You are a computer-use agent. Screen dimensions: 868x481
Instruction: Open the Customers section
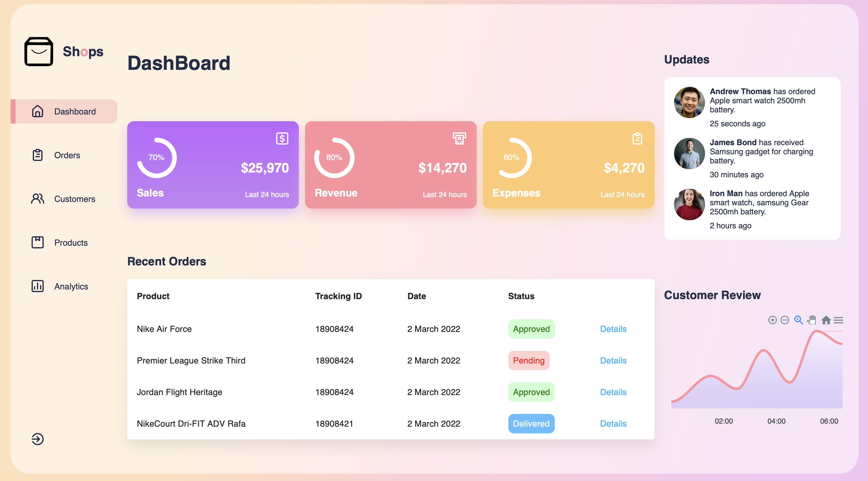click(74, 199)
